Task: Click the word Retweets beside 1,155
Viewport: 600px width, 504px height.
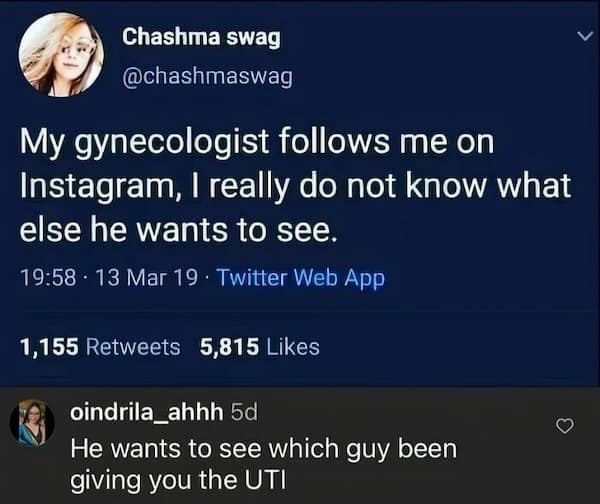Action: pos(133,347)
